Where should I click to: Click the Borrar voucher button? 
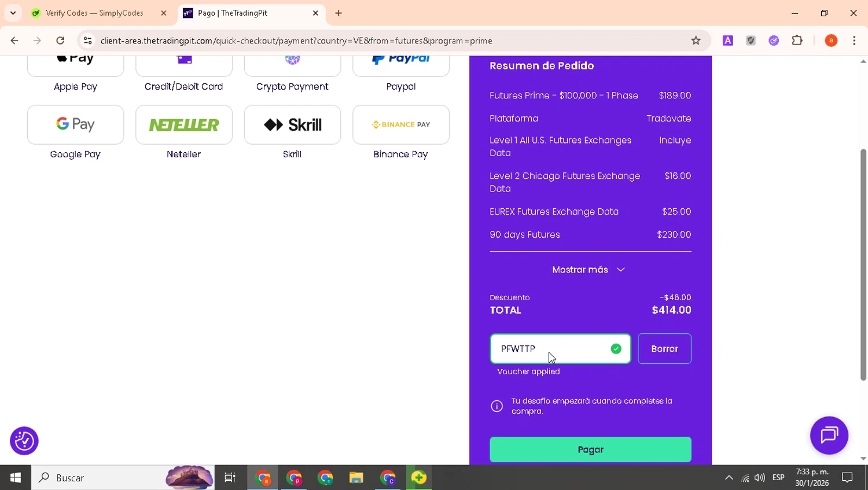[664, 349]
